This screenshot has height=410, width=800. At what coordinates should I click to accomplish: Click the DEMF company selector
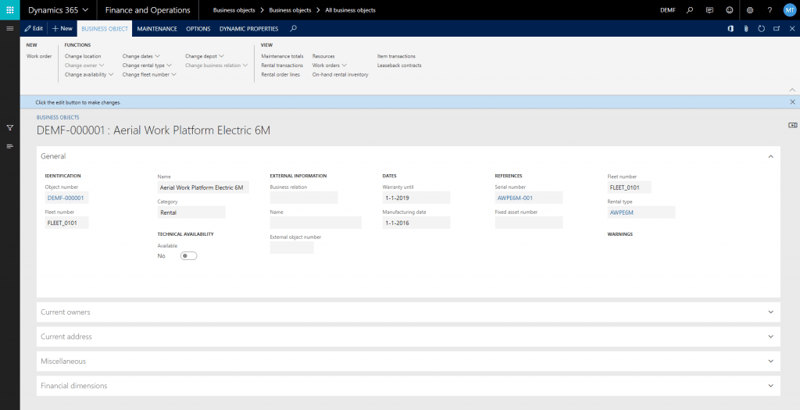667,10
